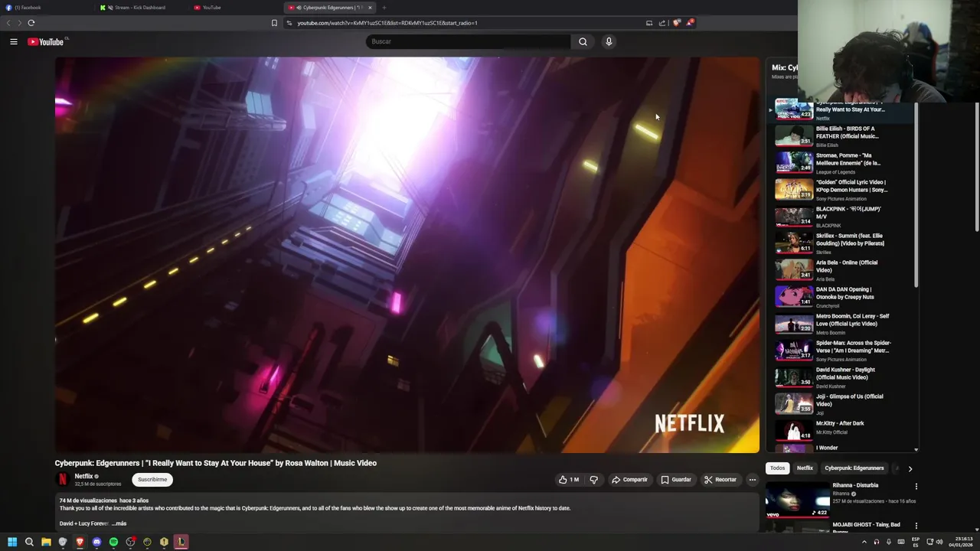Click the Suscribirme subscribe button

coord(152,480)
